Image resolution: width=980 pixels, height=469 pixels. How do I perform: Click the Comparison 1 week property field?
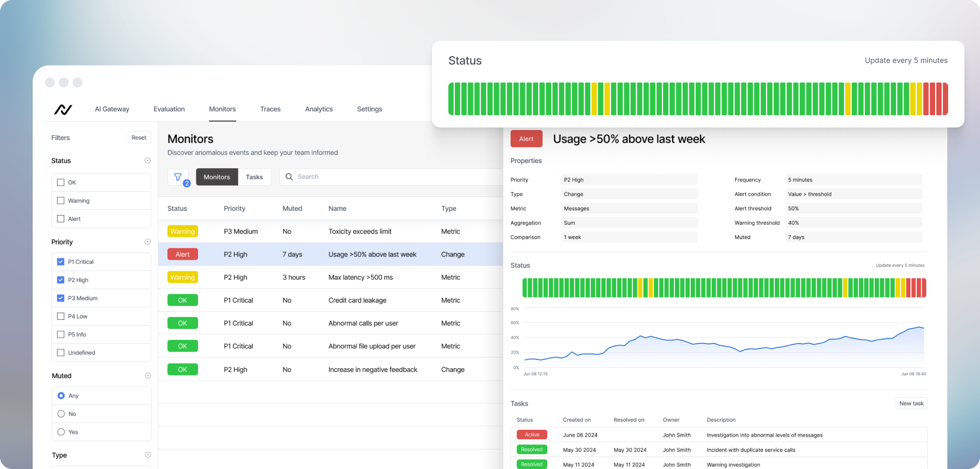[629, 237]
